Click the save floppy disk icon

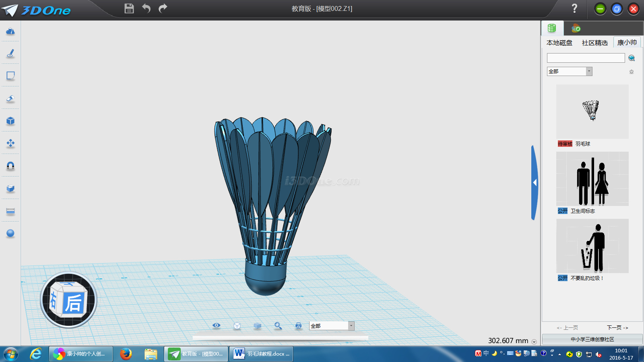pyautogui.click(x=129, y=8)
